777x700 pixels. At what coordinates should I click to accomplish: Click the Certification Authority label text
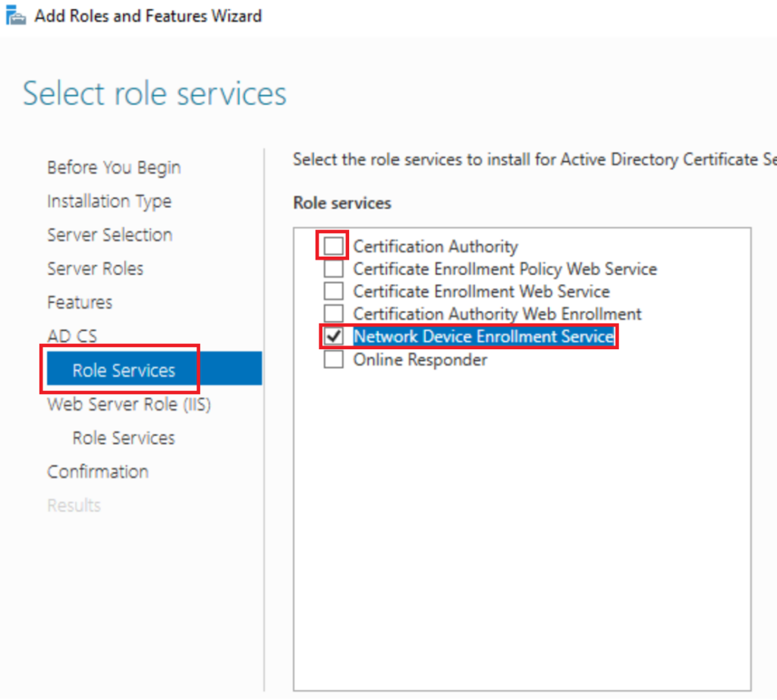tap(436, 247)
